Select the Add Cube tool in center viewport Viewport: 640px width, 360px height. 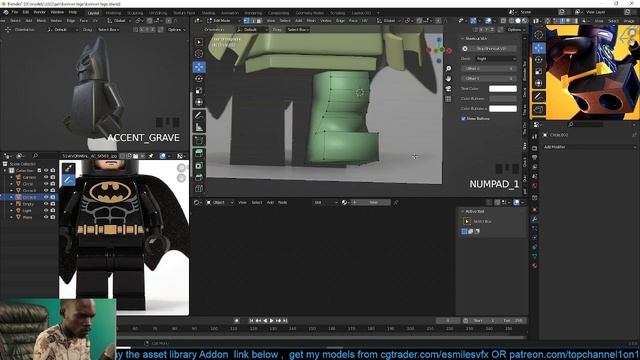click(199, 141)
